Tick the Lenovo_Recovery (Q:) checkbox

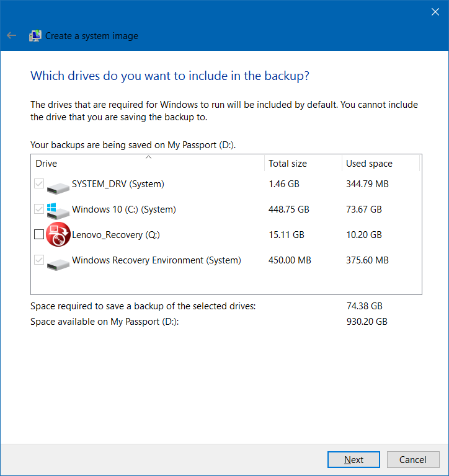point(39,234)
